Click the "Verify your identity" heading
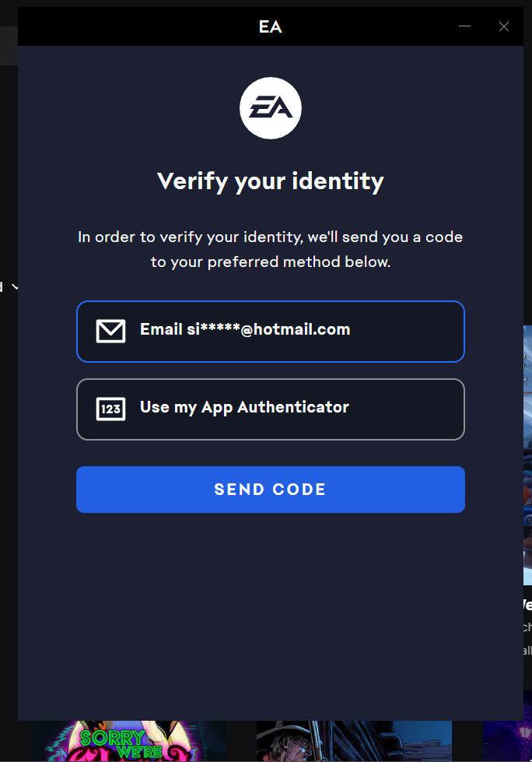 [x=270, y=181]
